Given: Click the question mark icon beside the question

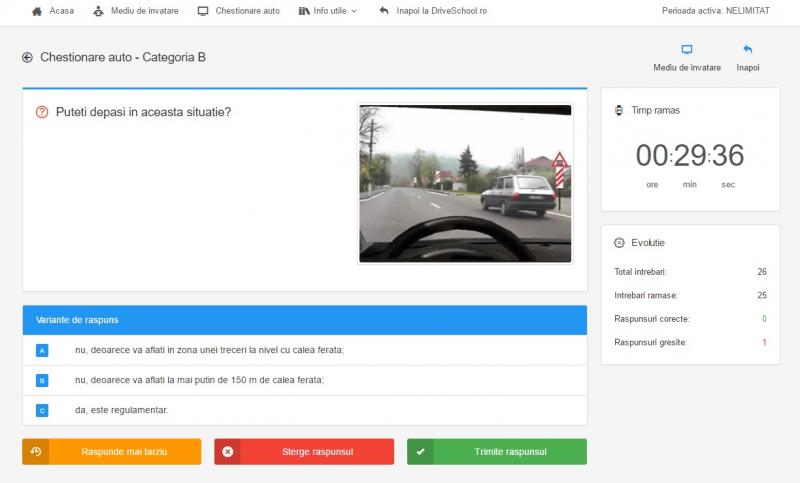Looking at the screenshot, I should 42,112.
